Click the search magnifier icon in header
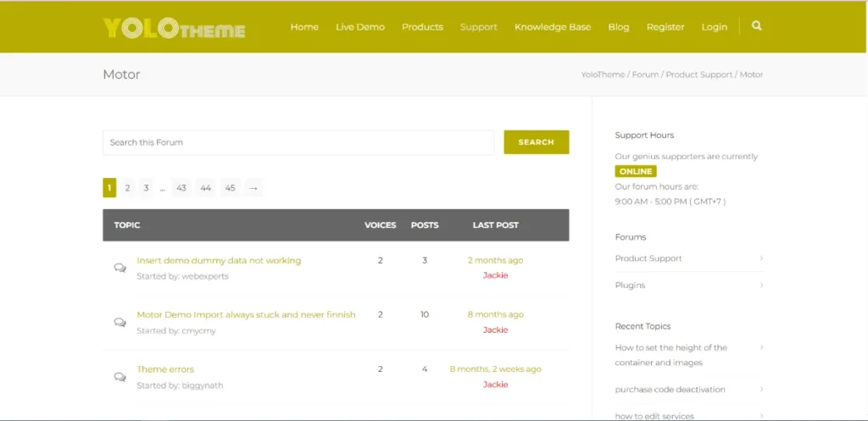Viewport: 868px width, 421px height. tap(756, 26)
